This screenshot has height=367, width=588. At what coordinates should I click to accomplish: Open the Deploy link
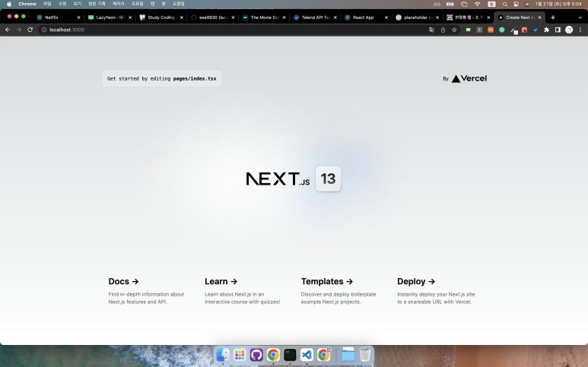[416, 281]
